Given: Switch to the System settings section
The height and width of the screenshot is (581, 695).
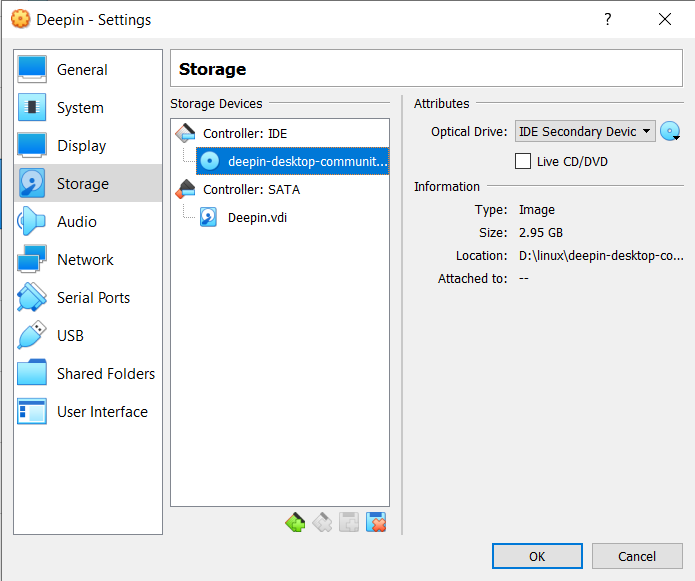Looking at the screenshot, I should click(x=80, y=108).
